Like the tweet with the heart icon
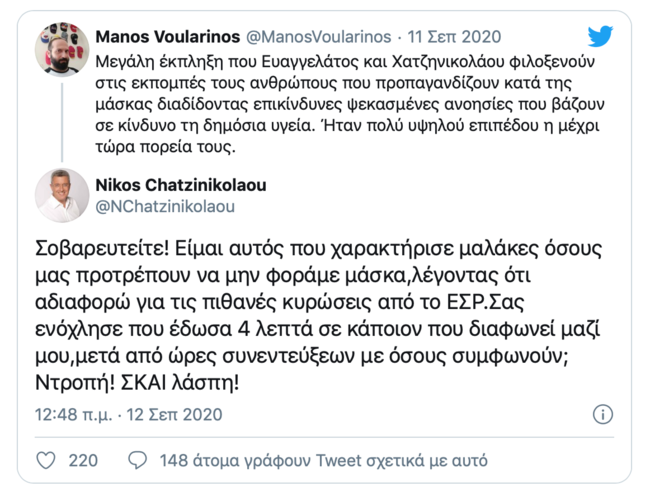The image size is (650, 496). click(x=46, y=461)
